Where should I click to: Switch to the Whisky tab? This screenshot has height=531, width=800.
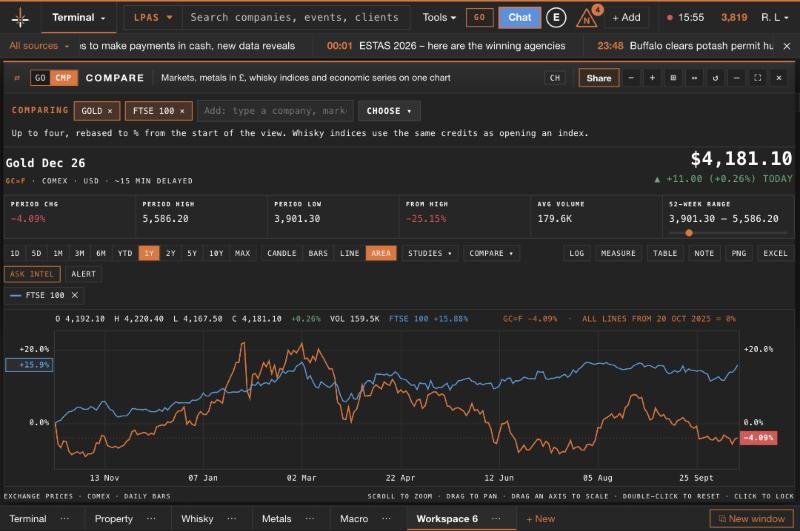click(x=197, y=518)
